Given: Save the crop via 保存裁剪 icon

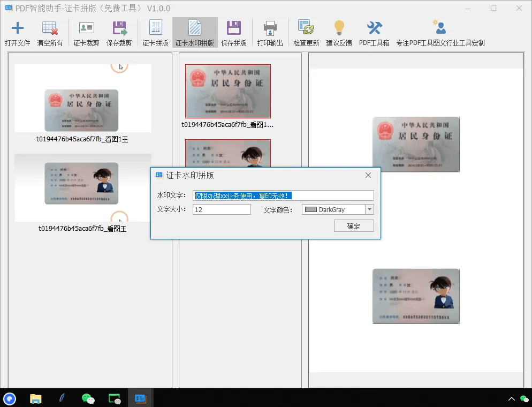Looking at the screenshot, I should point(119,28).
